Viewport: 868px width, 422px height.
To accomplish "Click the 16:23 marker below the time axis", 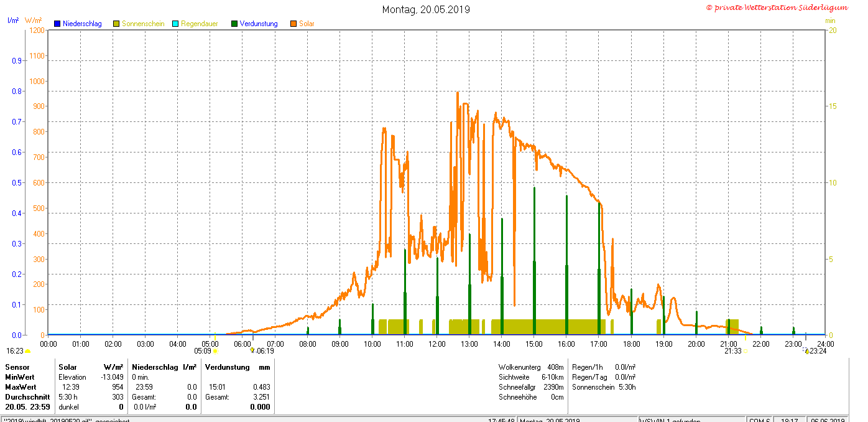I will coord(16,351).
